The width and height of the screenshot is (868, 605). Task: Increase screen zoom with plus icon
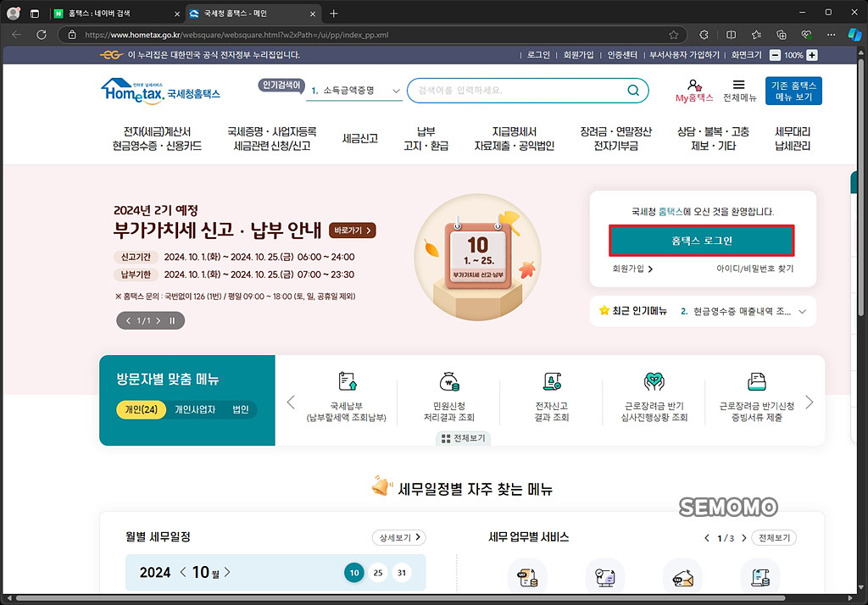pos(811,55)
